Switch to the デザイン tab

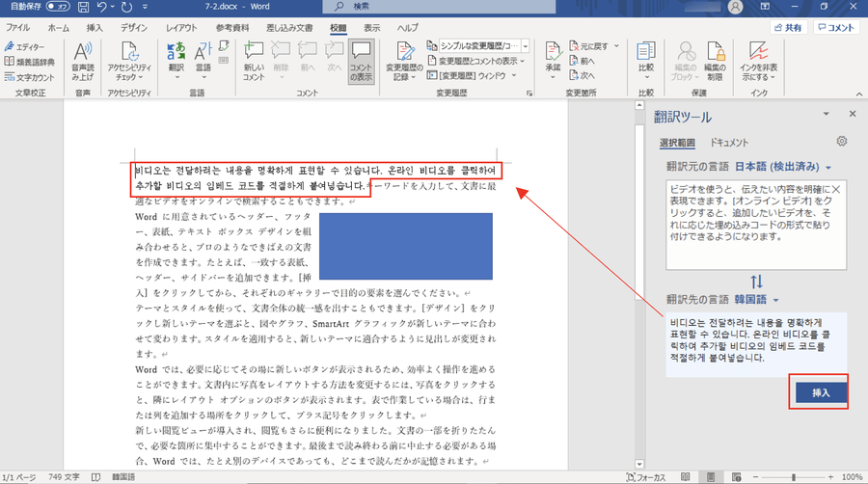pos(134,28)
